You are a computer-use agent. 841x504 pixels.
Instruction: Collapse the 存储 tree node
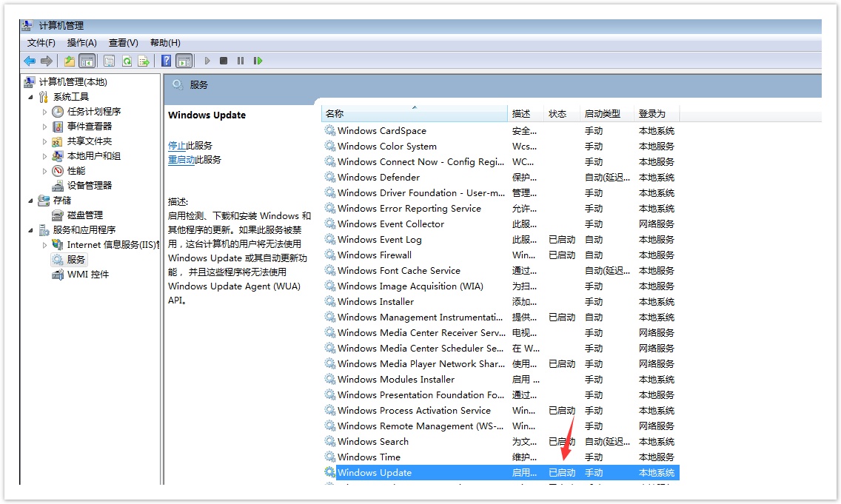click(30, 201)
